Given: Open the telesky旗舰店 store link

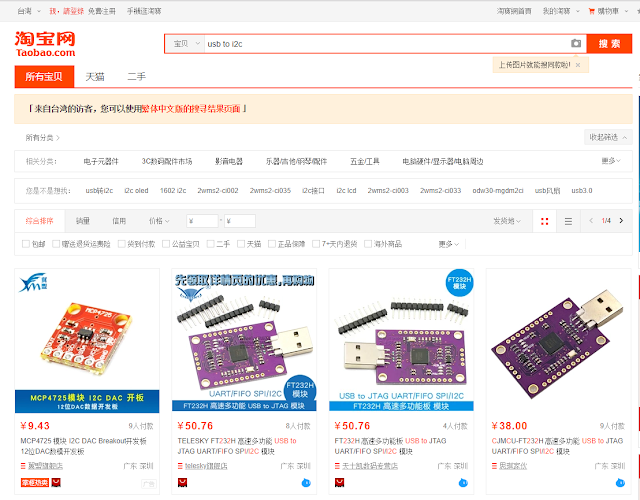Looking at the screenshot, I should point(206,466).
